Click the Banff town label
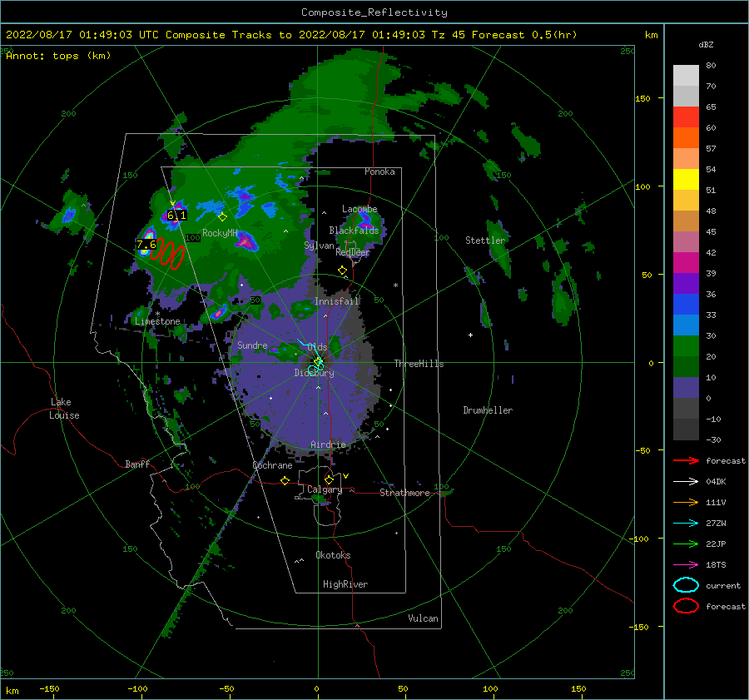The height and width of the screenshot is (700, 749). (137, 464)
